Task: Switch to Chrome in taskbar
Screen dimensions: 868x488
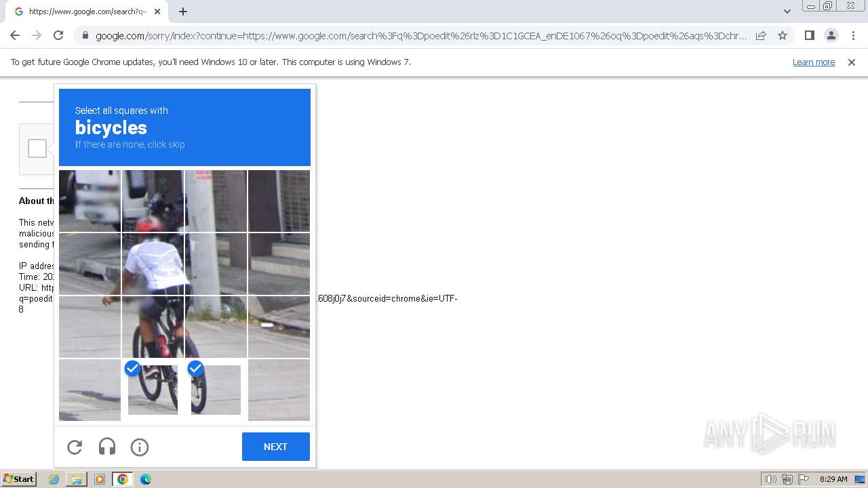Action: [123, 479]
